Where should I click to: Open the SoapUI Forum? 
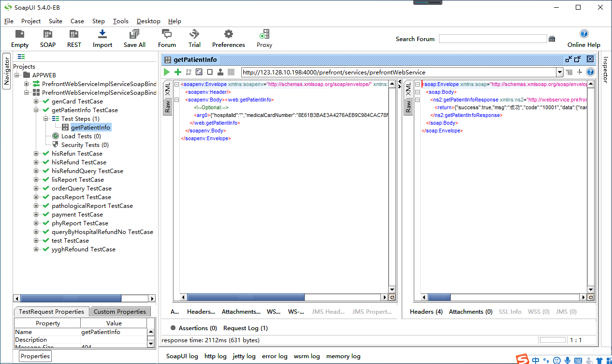166,38
